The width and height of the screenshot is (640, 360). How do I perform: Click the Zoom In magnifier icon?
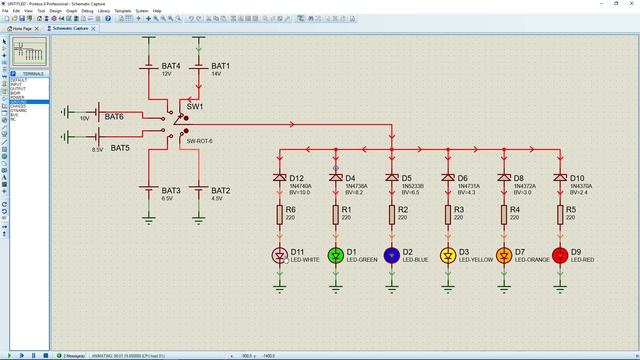[x=156, y=19]
